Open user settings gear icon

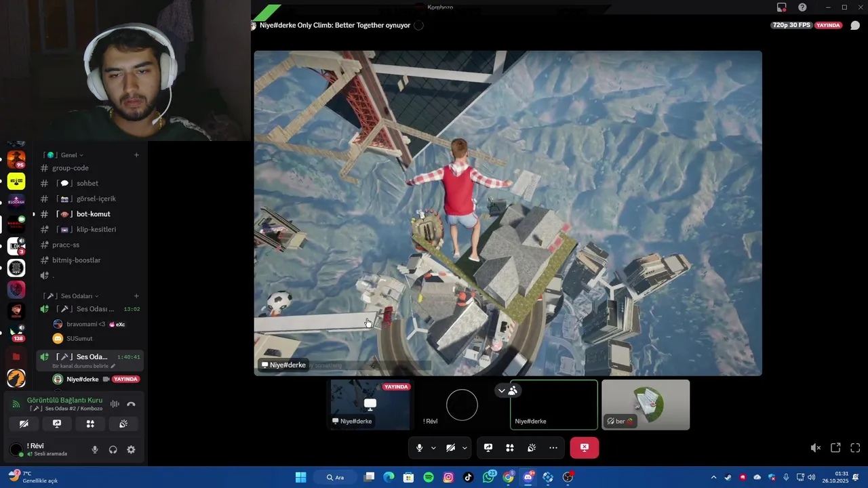point(131,449)
